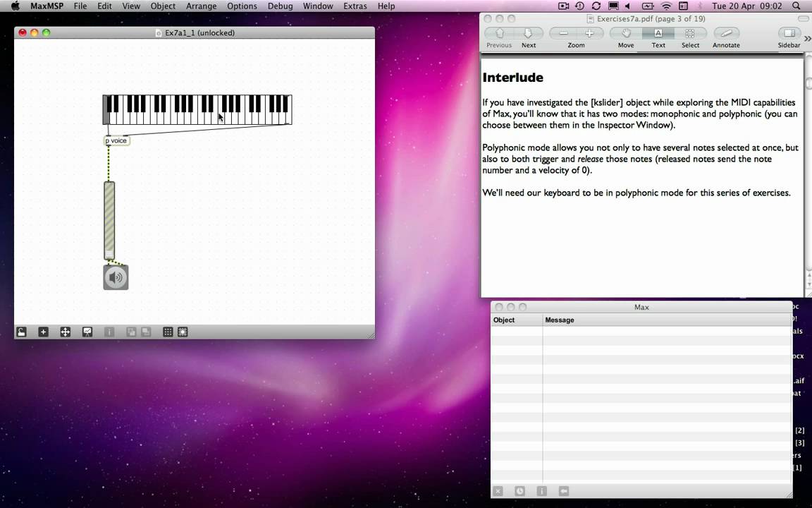Open the new object plus button
The width and height of the screenshot is (812, 508).
pos(44,332)
